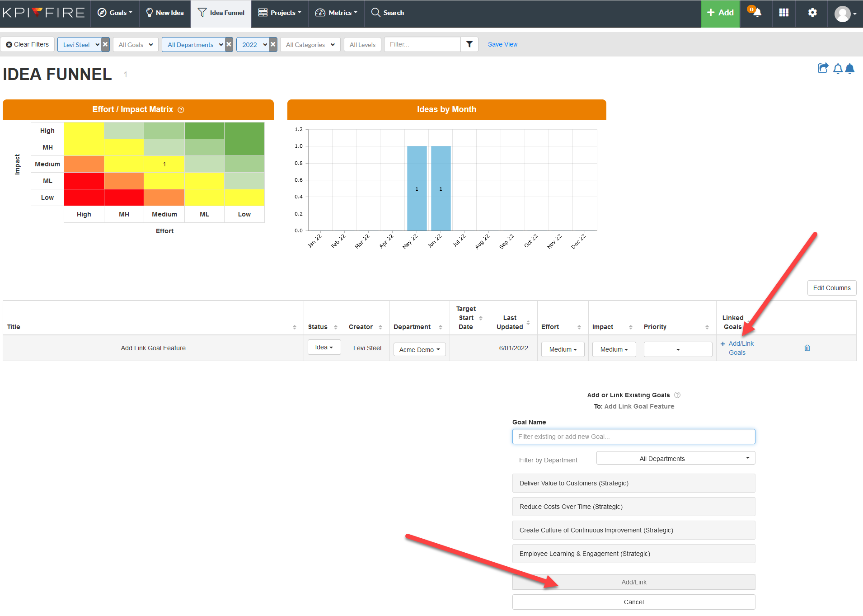This screenshot has width=863, height=616.
Task: Open Filter by Department dropdown
Action: 675,458
